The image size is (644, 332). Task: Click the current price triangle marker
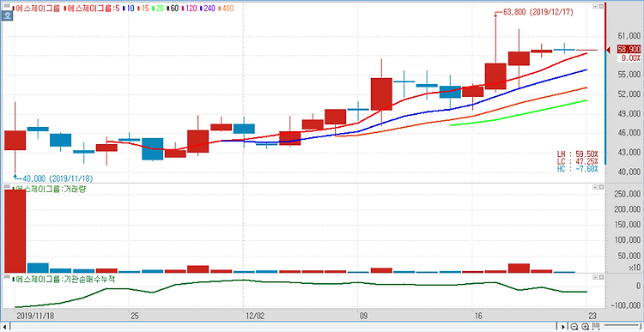pyautogui.click(x=608, y=50)
